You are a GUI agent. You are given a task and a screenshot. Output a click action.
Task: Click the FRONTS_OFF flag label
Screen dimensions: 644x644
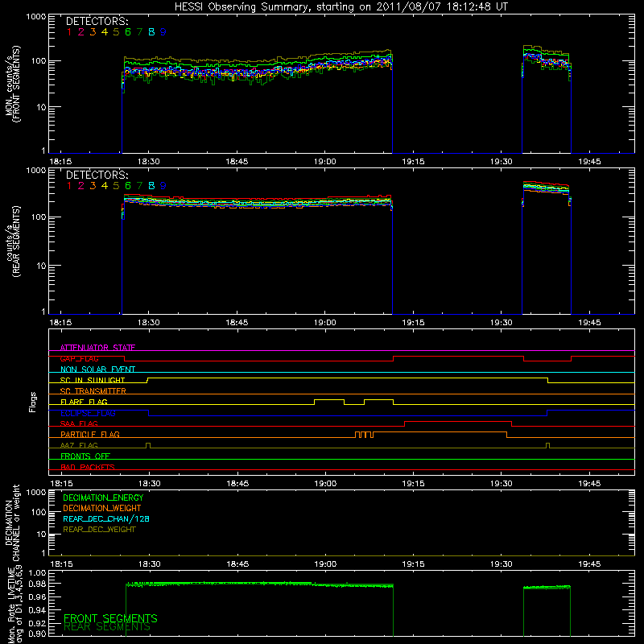pyautogui.click(x=85, y=456)
